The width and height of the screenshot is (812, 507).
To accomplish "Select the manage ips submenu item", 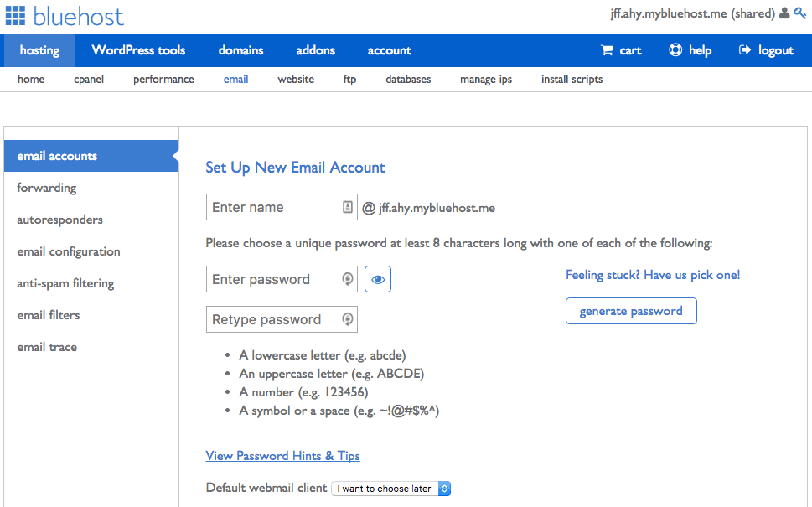I will pyautogui.click(x=486, y=80).
